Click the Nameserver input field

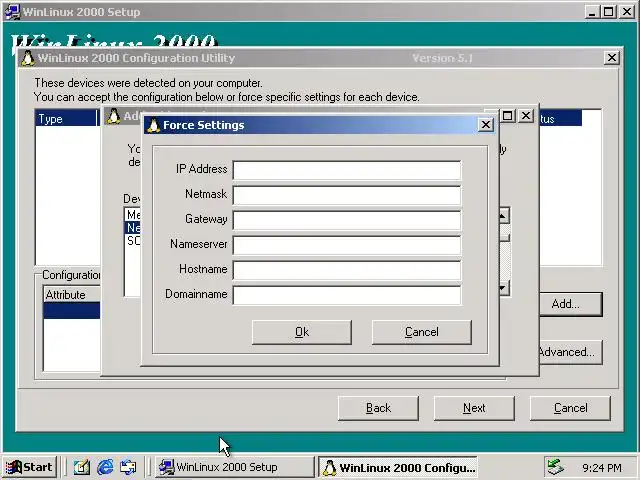pyautogui.click(x=347, y=245)
